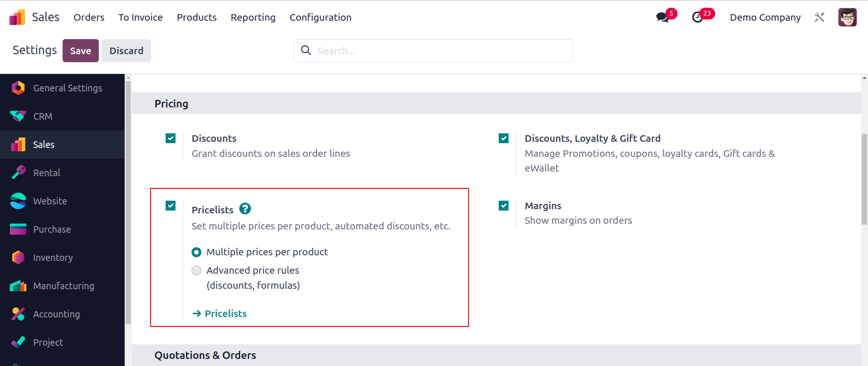Screen dimensions: 868x366
Task: Open the messages chat icon
Action: point(662,17)
